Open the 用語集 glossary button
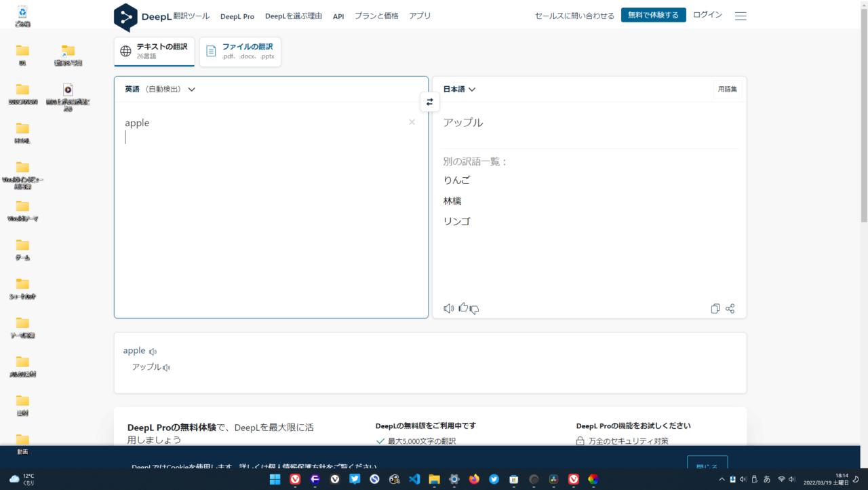The image size is (868, 490). click(728, 89)
